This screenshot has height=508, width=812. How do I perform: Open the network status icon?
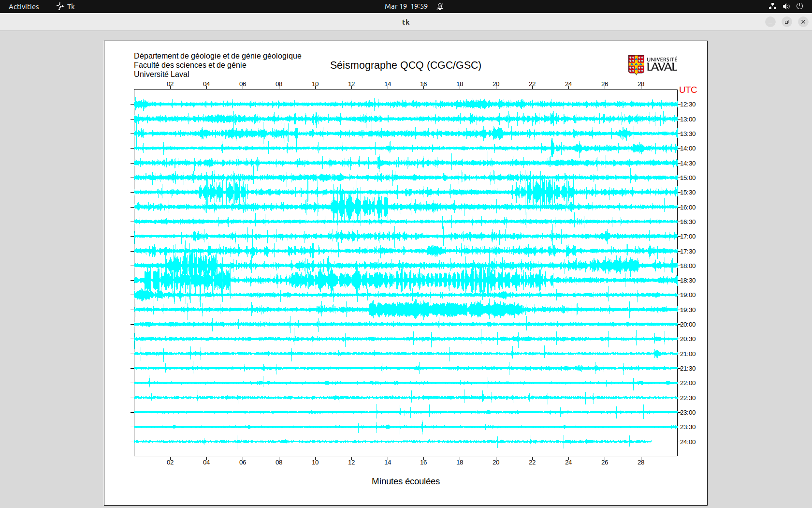click(x=772, y=6)
